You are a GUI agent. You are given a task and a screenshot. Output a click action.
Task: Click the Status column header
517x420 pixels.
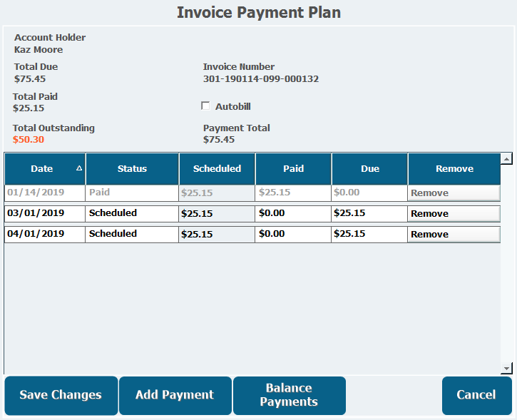point(132,169)
